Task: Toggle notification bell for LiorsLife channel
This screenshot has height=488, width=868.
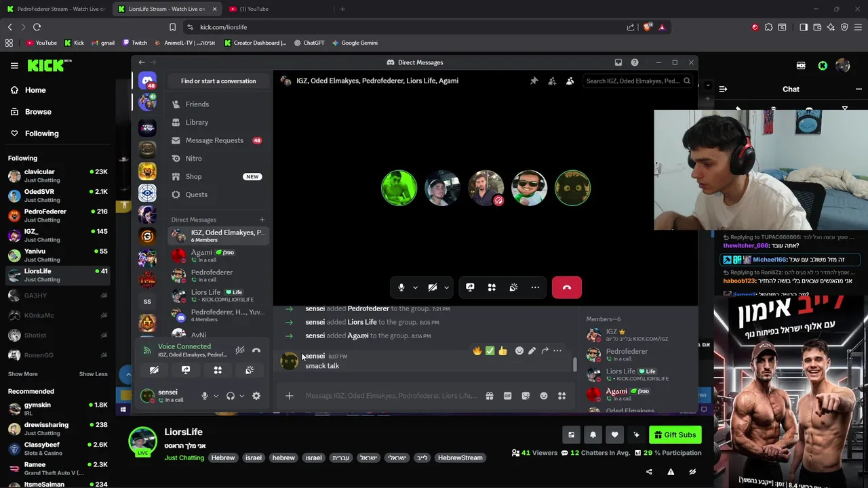Action: (593, 435)
